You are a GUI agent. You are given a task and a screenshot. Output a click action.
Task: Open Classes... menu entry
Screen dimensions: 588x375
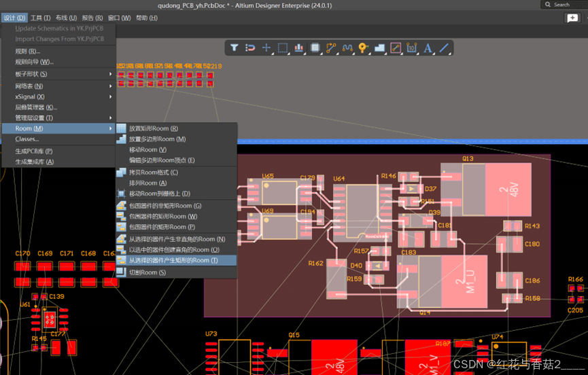click(59, 139)
